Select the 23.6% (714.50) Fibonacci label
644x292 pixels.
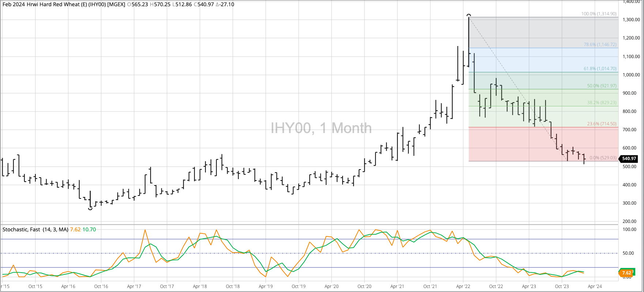pos(602,124)
